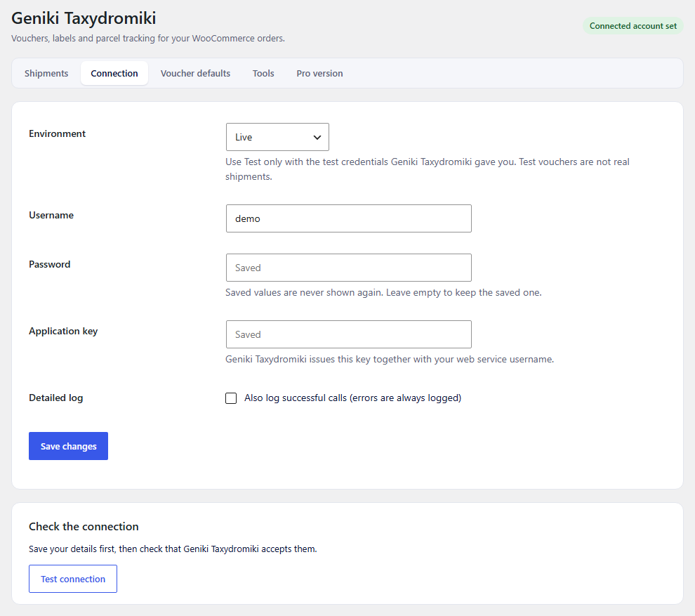The width and height of the screenshot is (695, 616).
Task: Click the 'Use Test only with' description
Action: coord(428,169)
